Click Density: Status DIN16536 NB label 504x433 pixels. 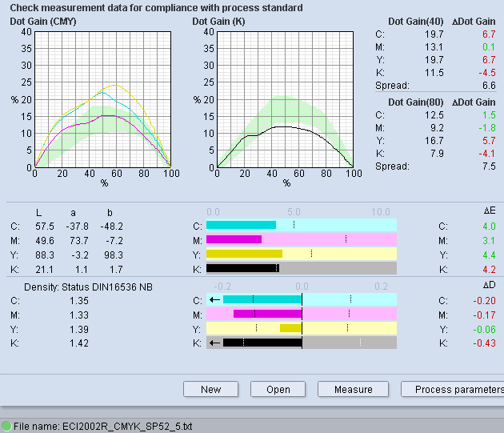(88, 287)
